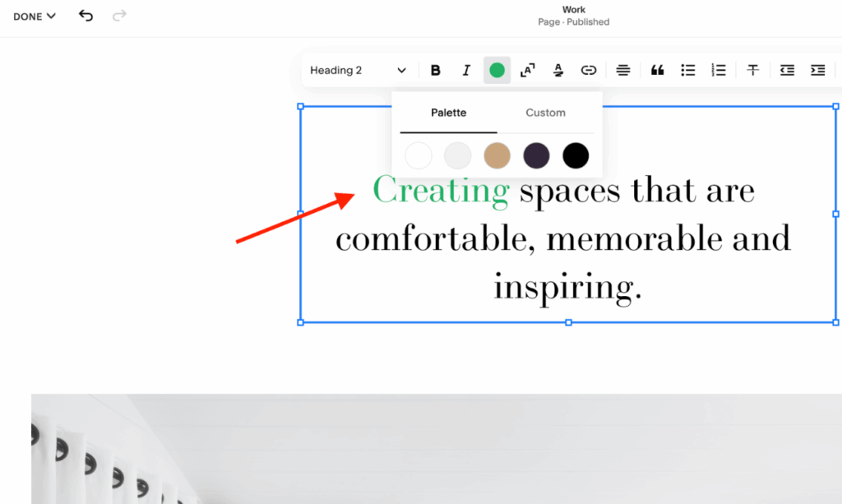842x504 pixels.
Task: Click the redo arrow icon
Action: [x=119, y=16]
